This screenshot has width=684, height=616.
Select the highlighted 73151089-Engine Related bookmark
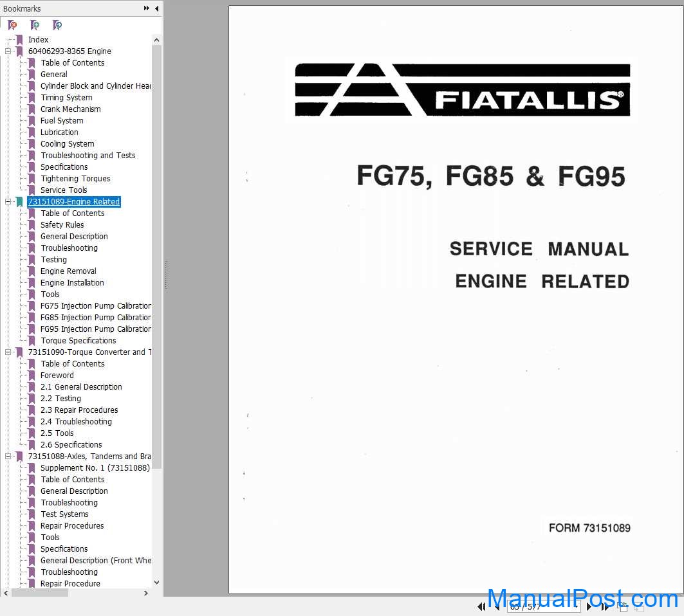click(74, 201)
